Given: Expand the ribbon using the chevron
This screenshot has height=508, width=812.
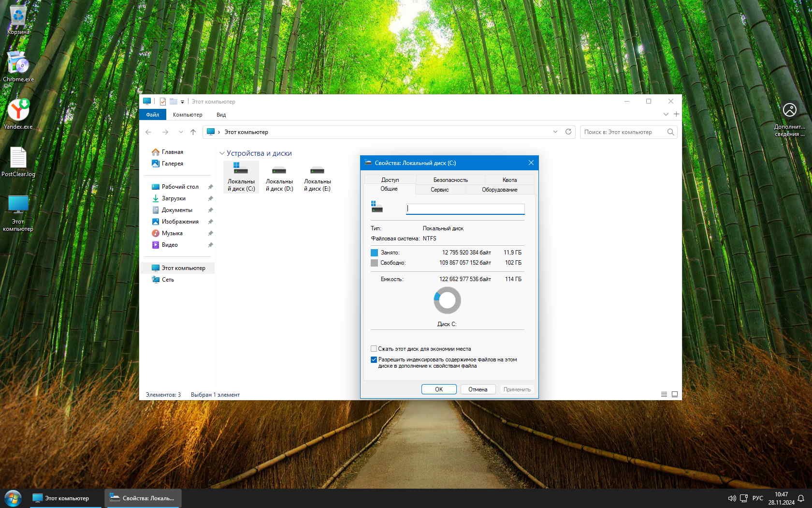Looking at the screenshot, I should tap(666, 114).
